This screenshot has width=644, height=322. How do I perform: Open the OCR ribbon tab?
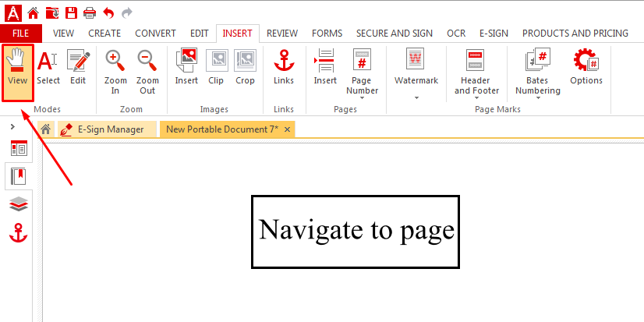click(456, 34)
